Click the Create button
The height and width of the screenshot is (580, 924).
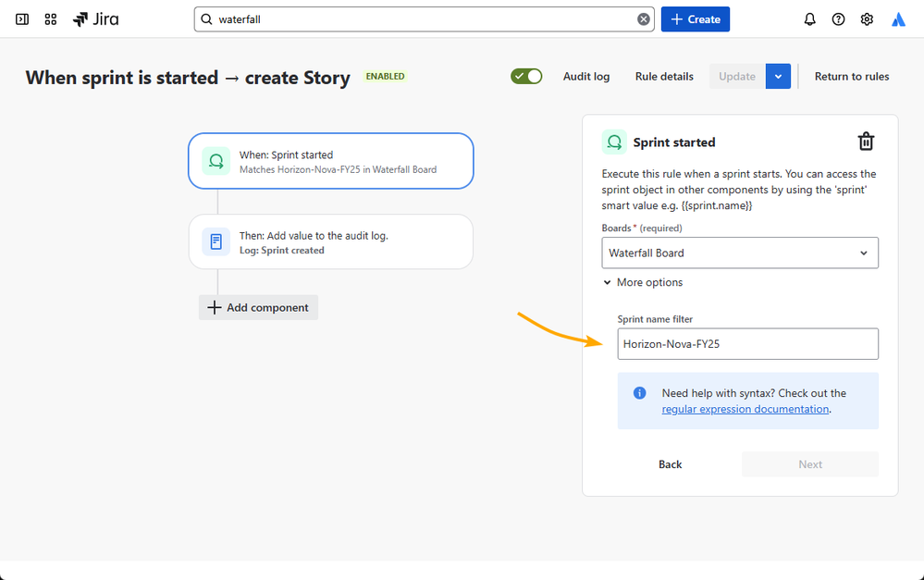(696, 19)
